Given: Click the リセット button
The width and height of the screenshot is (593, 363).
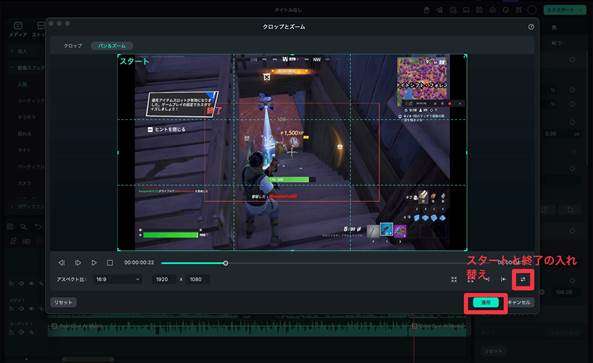Looking at the screenshot, I should point(63,302).
